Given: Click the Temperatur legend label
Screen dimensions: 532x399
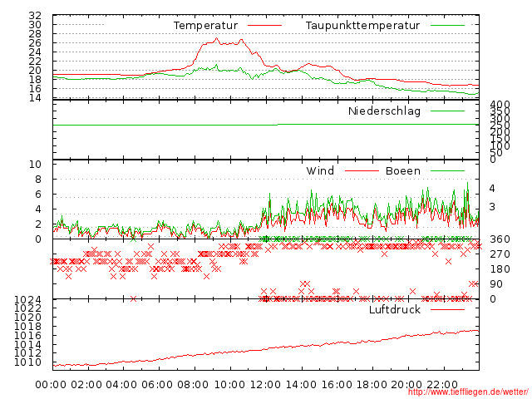Looking at the screenshot, I should point(205,26).
